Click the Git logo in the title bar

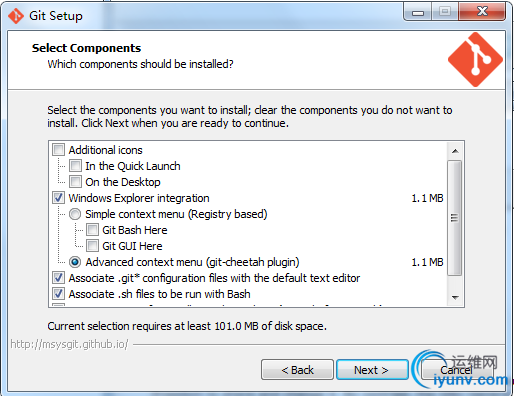point(15,16)
